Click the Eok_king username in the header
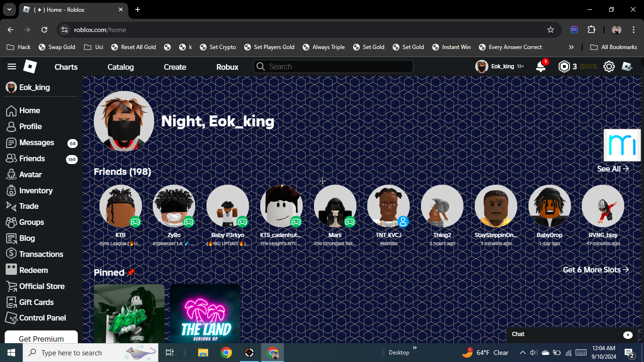 [x=503, y=66]
